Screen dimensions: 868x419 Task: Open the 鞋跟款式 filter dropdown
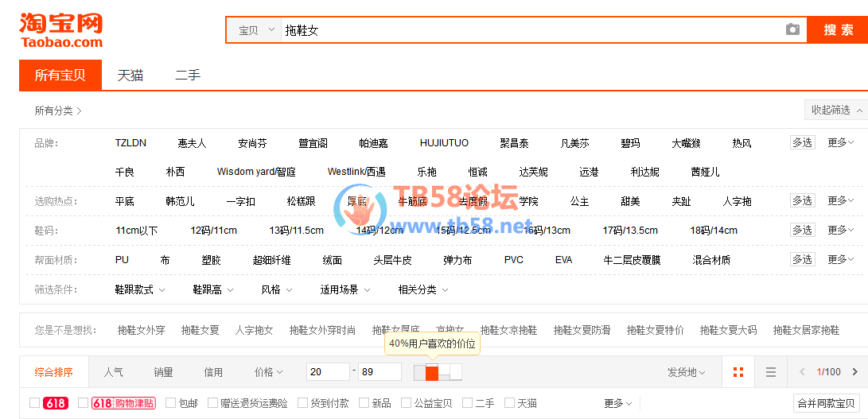coord(141,289)
